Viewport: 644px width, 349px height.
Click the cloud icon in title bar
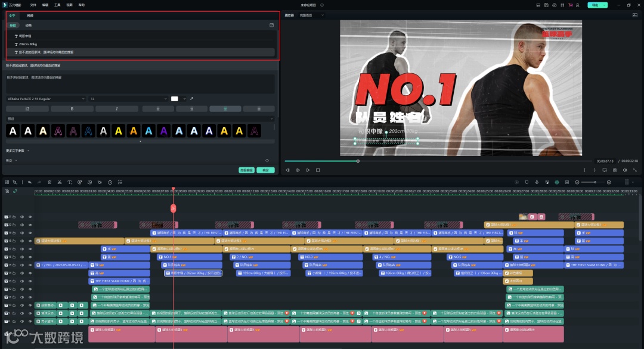pyautogui.click(x=555, y=5)
